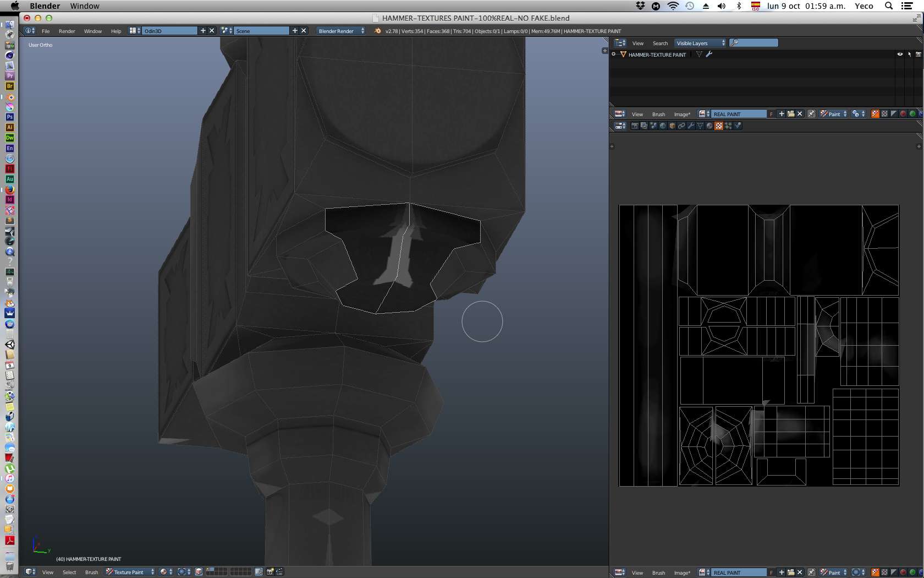Toggle renderability camera for HAMMER-TEXTURE PAINT
Screen dimensions: 924x578
click(x=918, y=54)
